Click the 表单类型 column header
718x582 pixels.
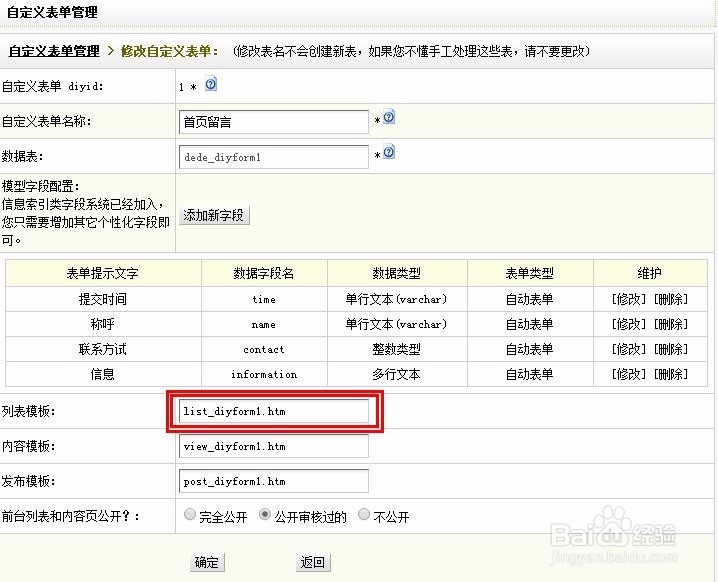(530, 273)
